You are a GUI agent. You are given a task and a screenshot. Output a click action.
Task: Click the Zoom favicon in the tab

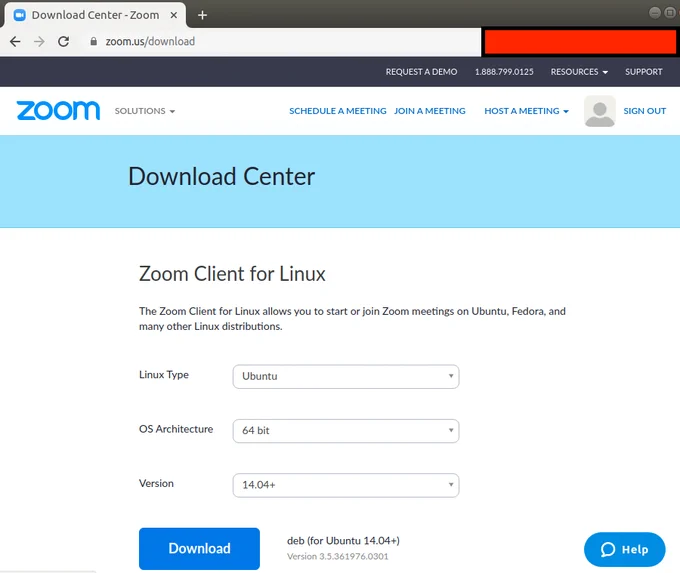(20, 15)
